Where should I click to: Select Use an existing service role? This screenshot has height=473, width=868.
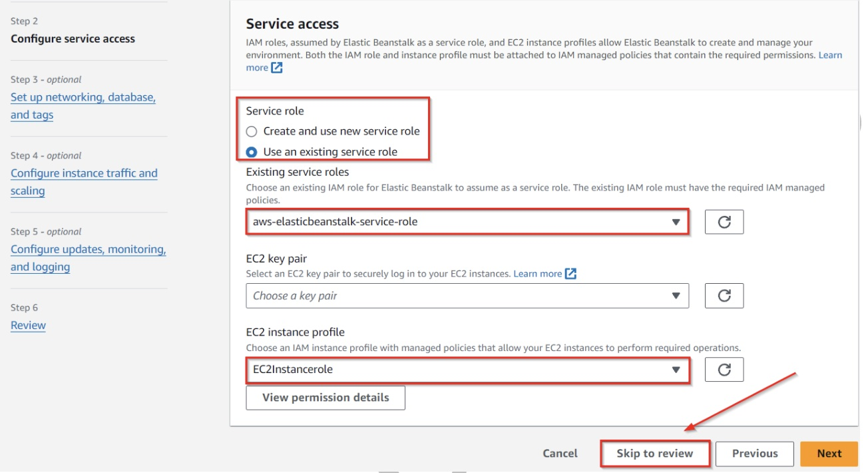pyautogui.click(x=252, y=152)
